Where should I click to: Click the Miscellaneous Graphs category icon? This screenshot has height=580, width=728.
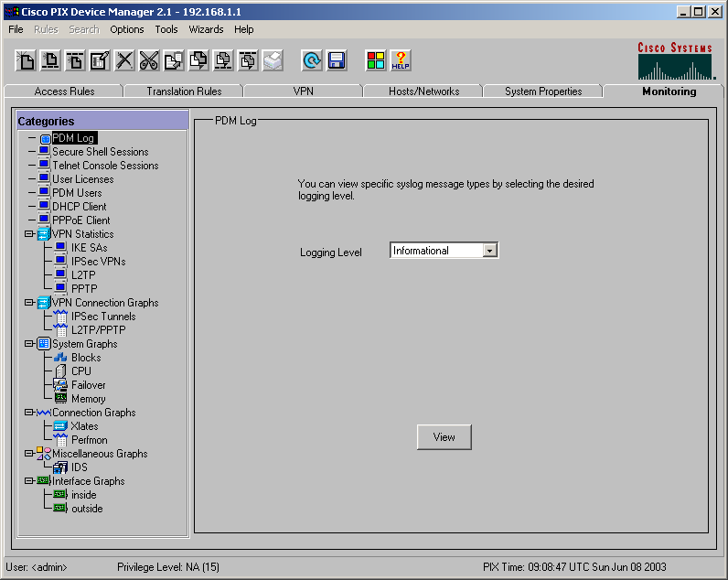tap(44, 453)
